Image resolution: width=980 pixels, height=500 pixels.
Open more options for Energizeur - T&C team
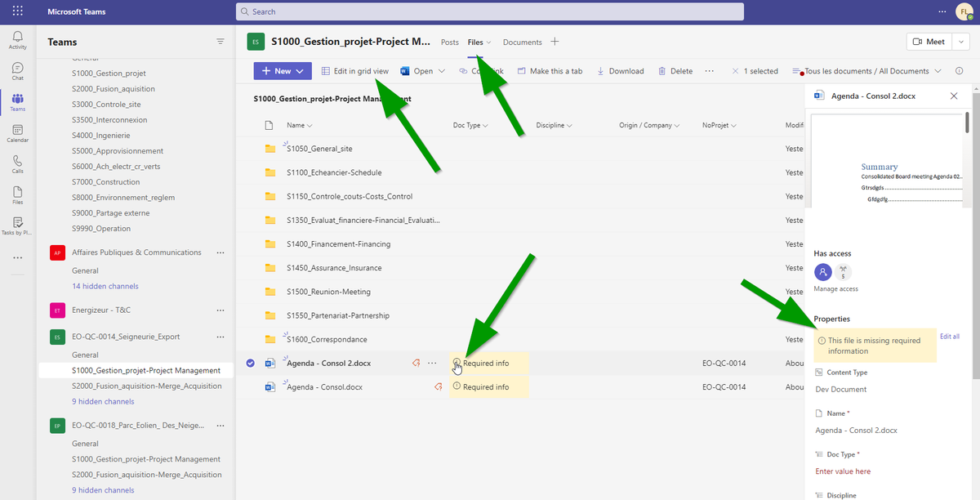click(220, 310)
